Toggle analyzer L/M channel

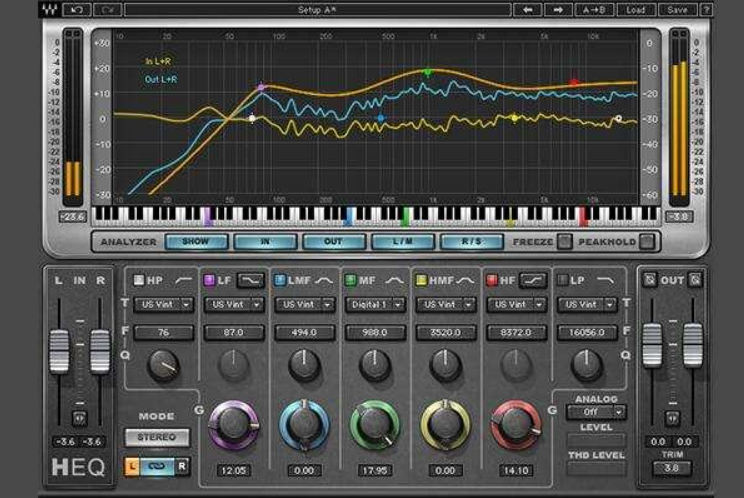[403, 241]
